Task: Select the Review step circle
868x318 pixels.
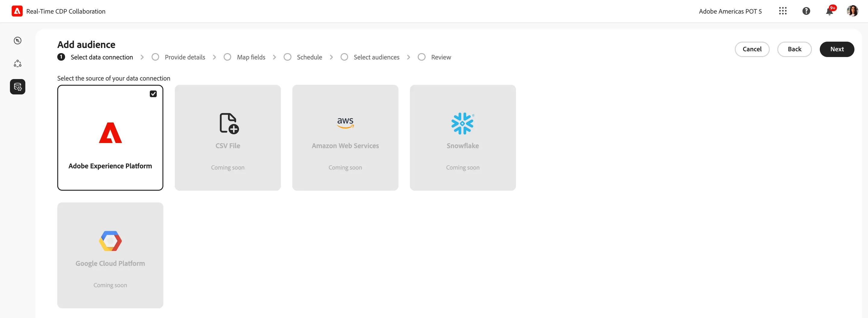Action: (x=422, y=57)
